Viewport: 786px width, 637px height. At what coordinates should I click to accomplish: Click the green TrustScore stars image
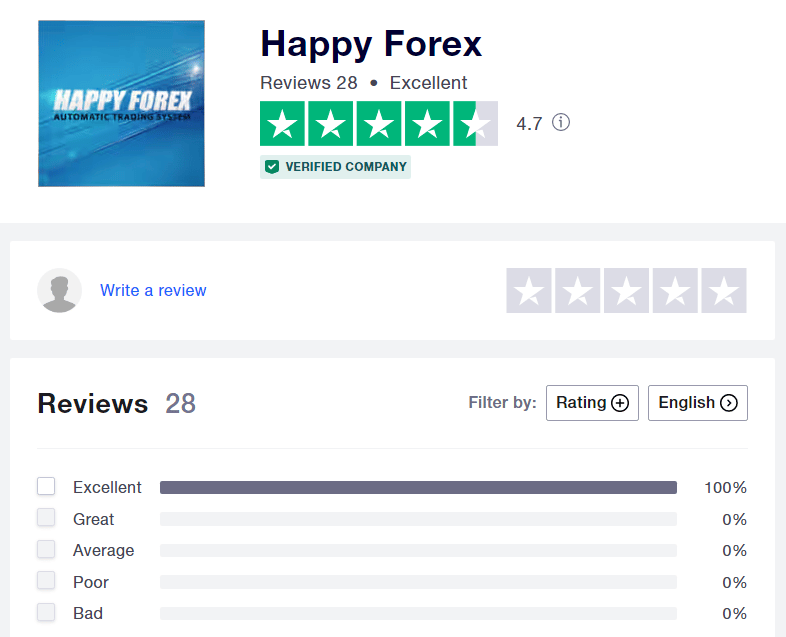[x=378, y=124]
